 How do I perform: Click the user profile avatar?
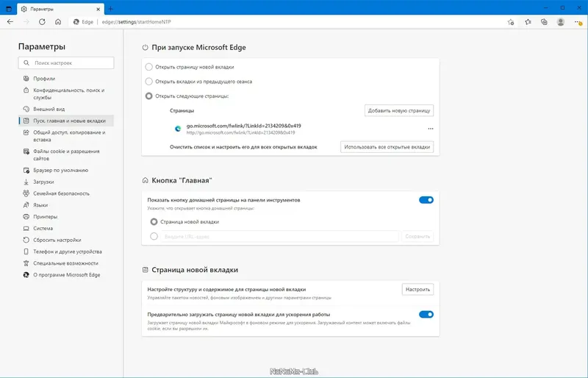pos(560,23)
